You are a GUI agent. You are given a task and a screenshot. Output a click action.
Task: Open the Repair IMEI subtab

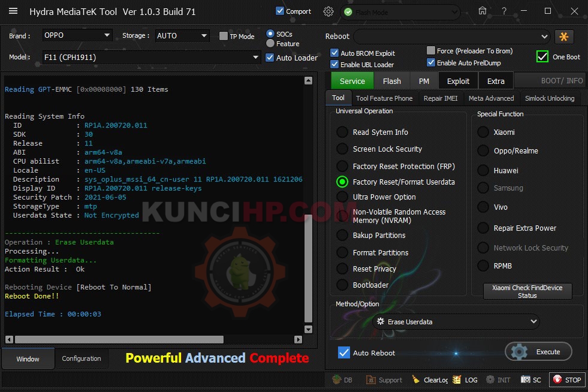point(440,98)
